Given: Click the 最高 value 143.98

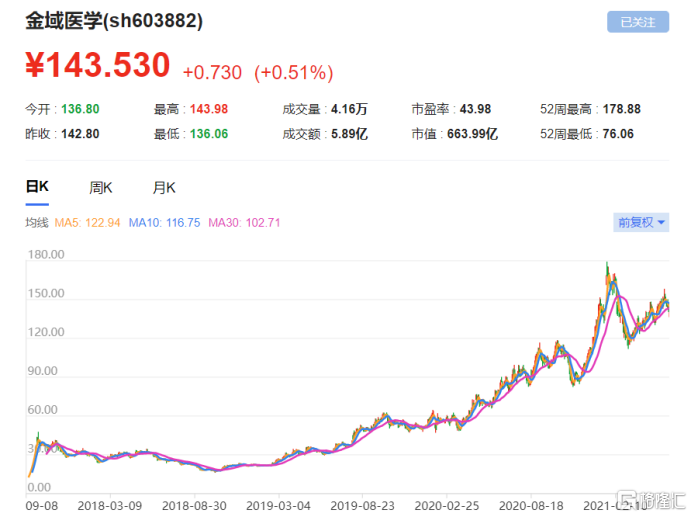Looking at the screenshot, I should [x=209, y=109].
